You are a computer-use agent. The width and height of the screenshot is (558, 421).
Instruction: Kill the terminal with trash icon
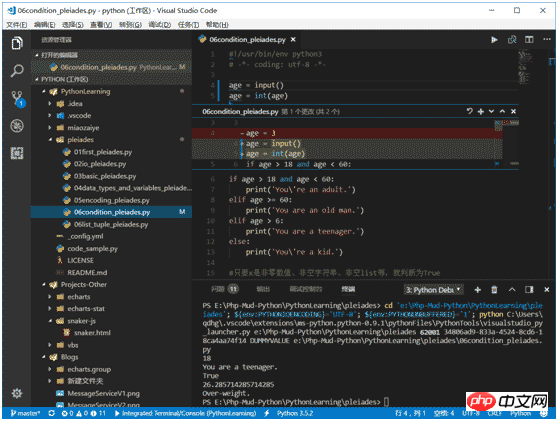[494, 290]
